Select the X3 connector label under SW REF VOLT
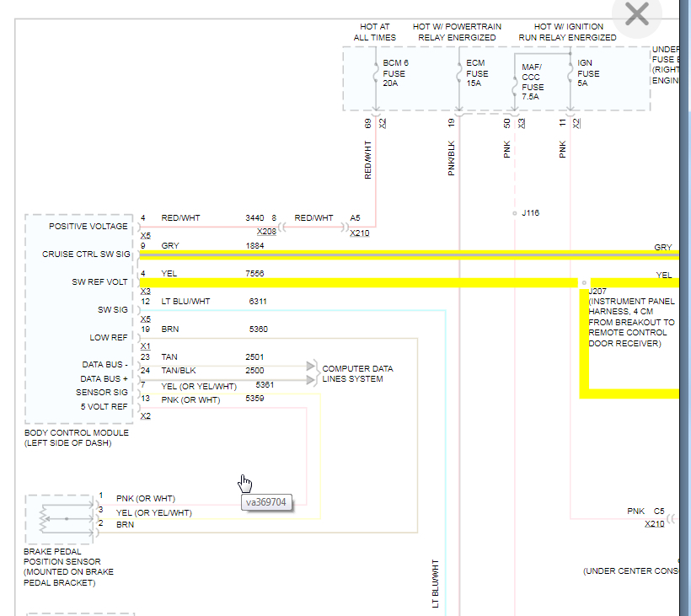Screen dimensions: 691x616 coord(146,292)
